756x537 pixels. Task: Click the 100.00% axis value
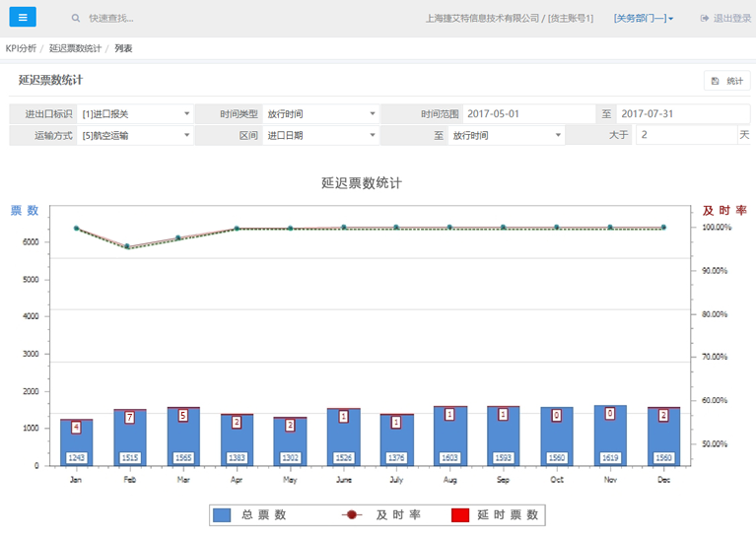pyautogui.click(x=717, y=227)
